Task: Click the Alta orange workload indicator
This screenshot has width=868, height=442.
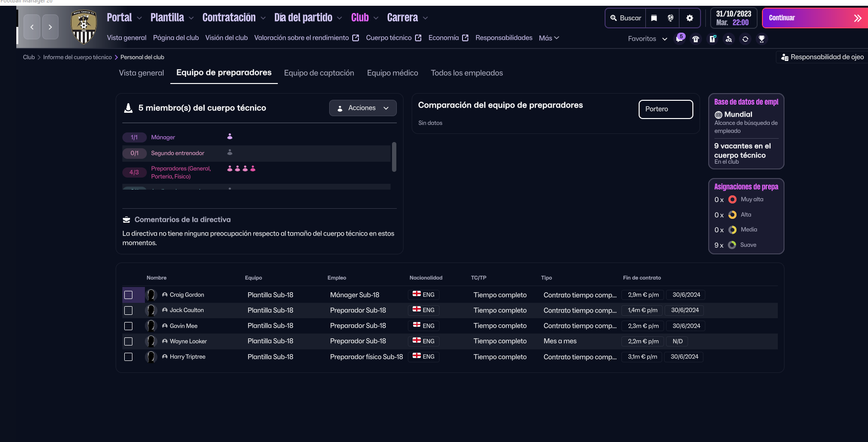Action: point(732,215)
